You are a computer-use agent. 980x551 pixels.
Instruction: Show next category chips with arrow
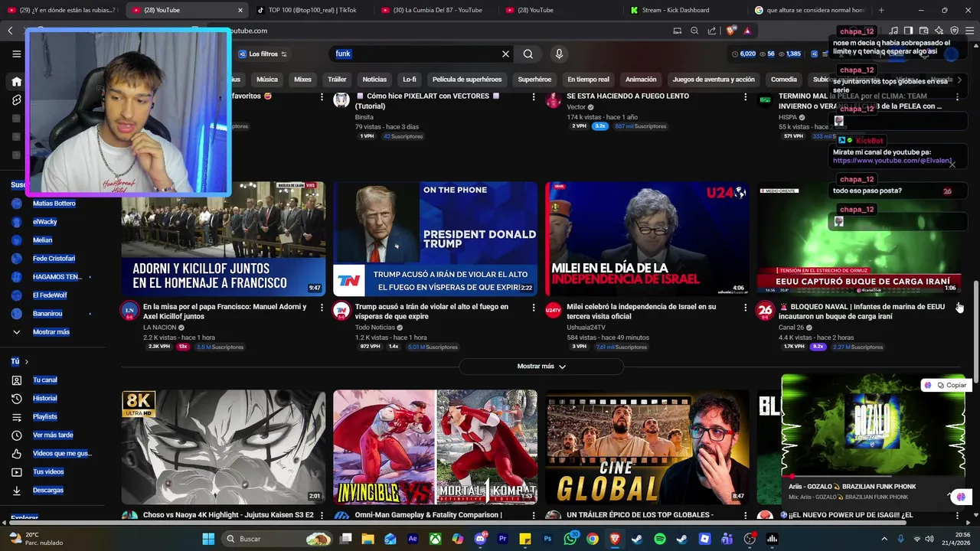pyautogui.click(x=959, y=80)
